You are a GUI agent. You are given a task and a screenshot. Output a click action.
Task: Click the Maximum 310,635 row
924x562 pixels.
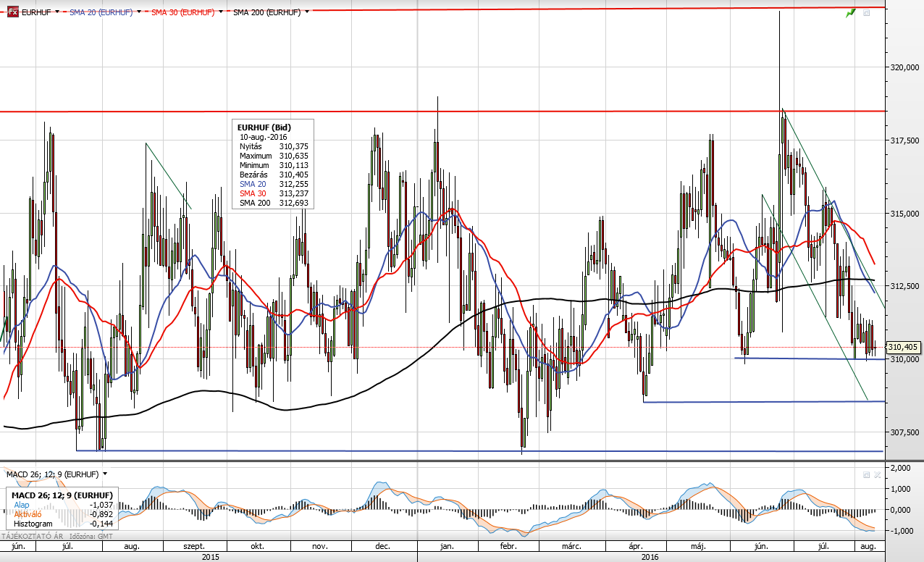pos(273,156)
